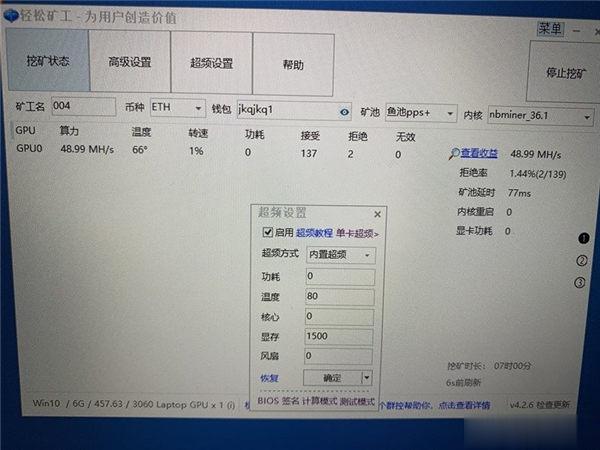
Task: Click the BIOS 签名 text in dialog
Action: point(278,401)
